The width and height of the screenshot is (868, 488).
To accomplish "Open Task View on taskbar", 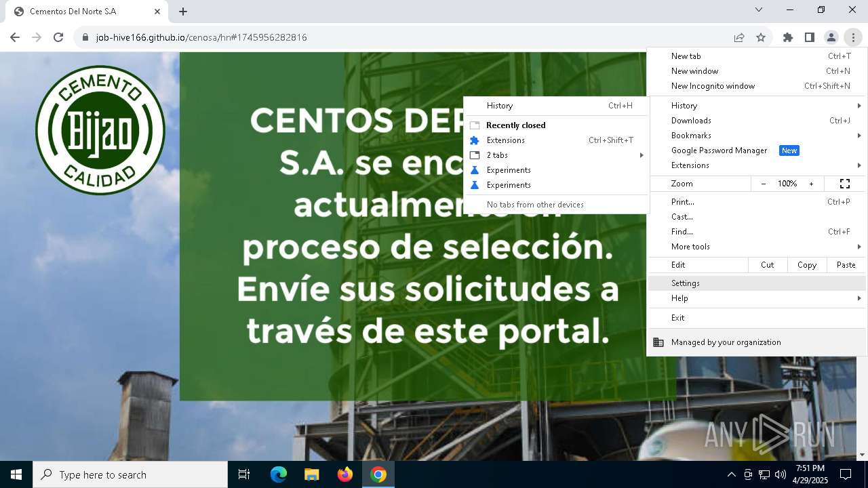I will [x=244, y=474].
